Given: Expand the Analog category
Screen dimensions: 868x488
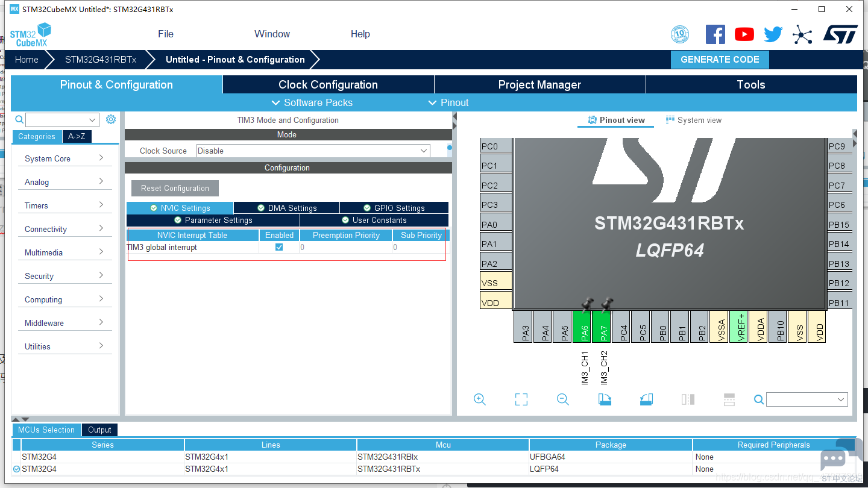Looking at the screenshot, I should 65,182.
